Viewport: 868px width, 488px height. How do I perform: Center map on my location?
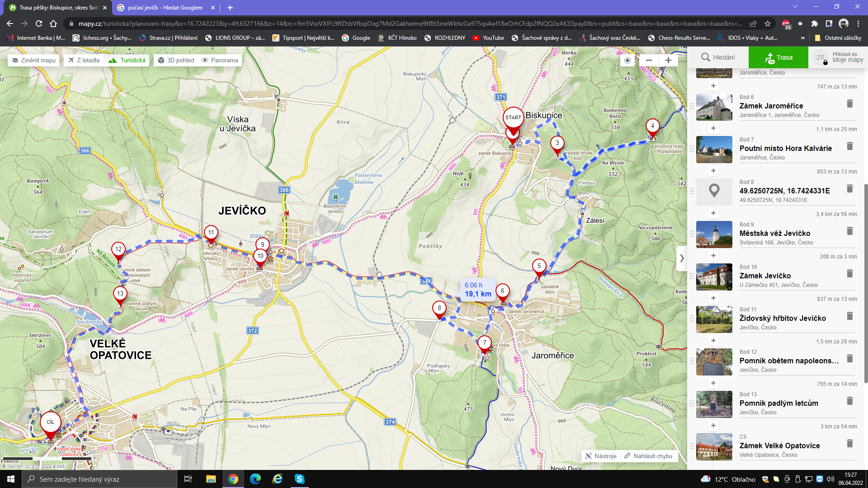pos(627,60)
